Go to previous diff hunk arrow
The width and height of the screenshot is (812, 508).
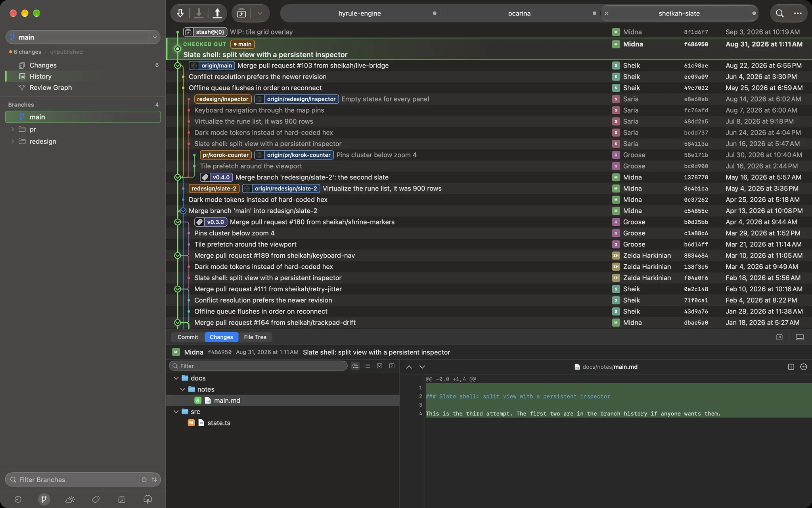[409, 367]
